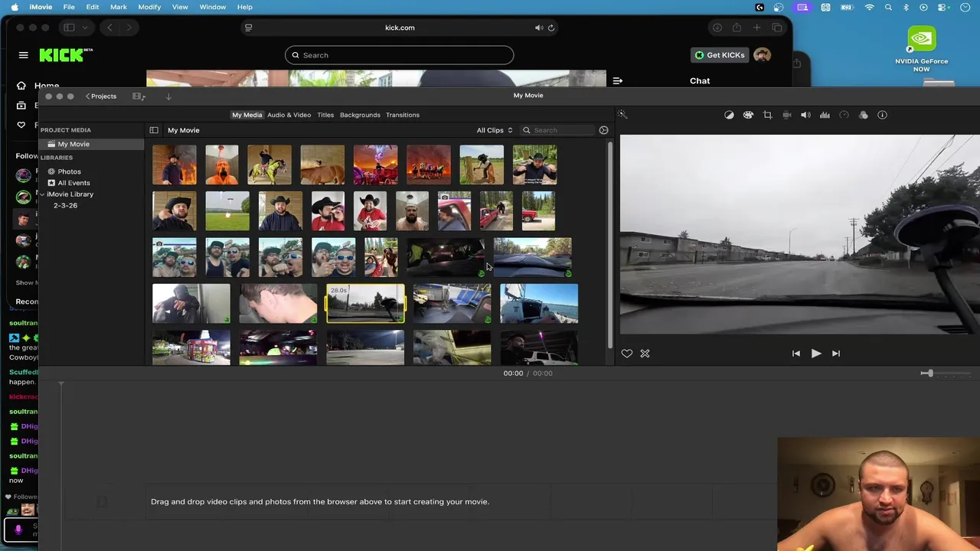Select the cropping tool
Image resolution: width=980 pixels, height=551 pixels.
pyautogui.click(x=767, y=115)
